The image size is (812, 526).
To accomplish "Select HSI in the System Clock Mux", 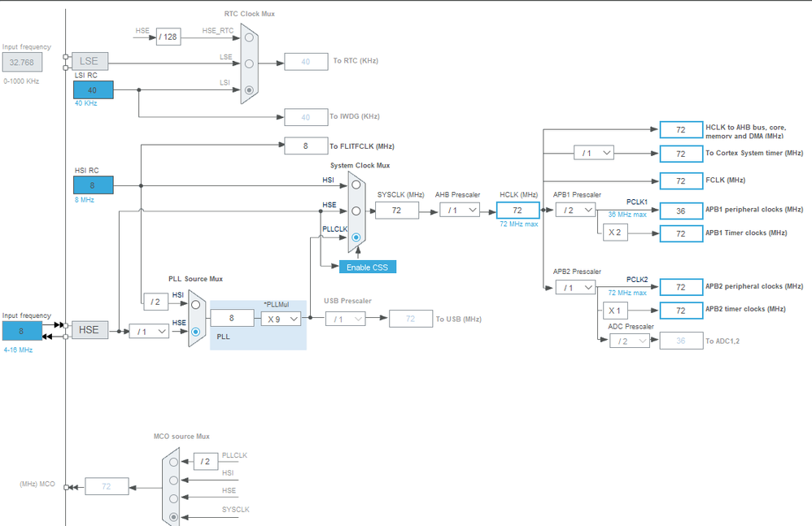I will [x=356, y=185].
